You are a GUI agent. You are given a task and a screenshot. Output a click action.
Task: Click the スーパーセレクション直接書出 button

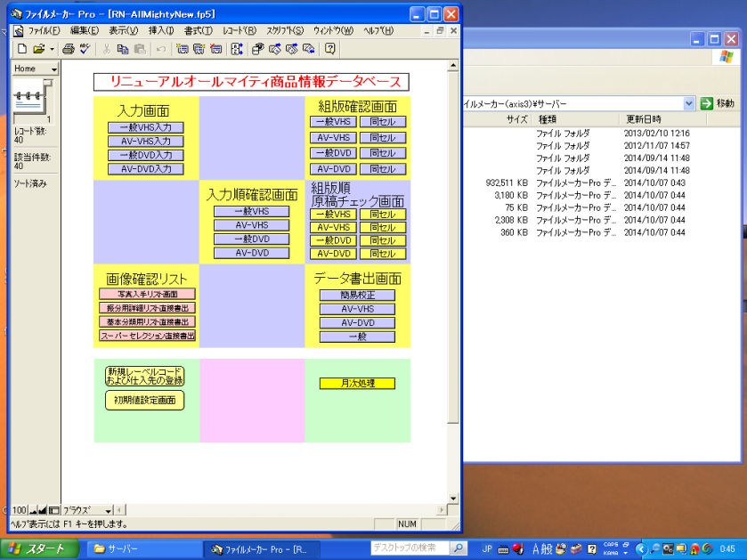click(147, 336)
